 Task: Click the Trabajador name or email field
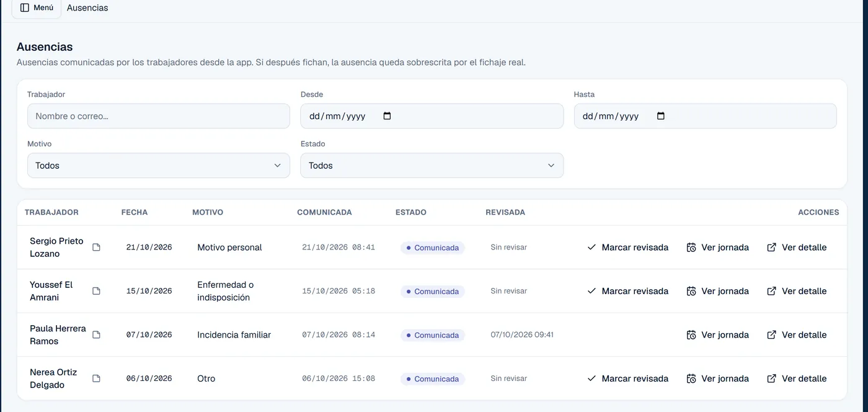[x=159, y=116]
